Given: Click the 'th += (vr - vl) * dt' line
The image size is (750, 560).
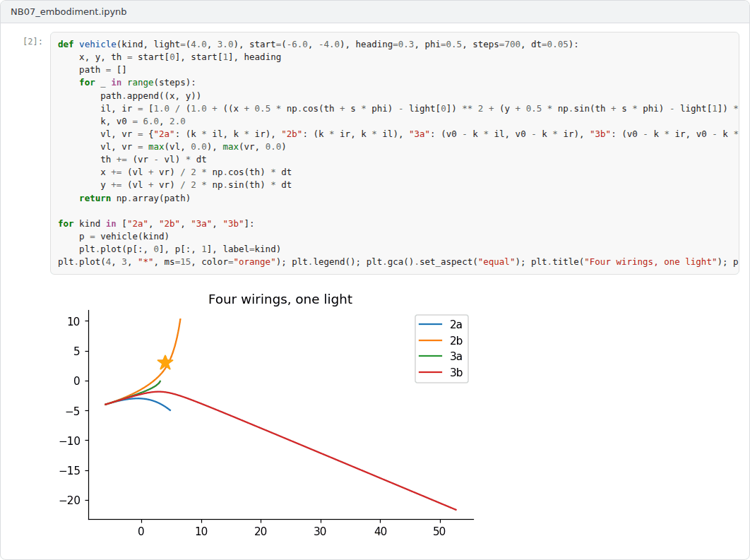Looking at the screenshot, I should (x=153, y=160).
